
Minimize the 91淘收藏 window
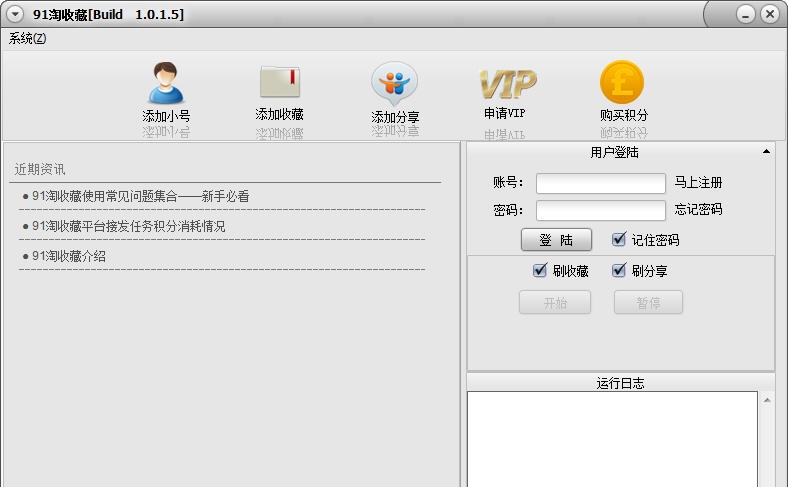click(746, 15)
